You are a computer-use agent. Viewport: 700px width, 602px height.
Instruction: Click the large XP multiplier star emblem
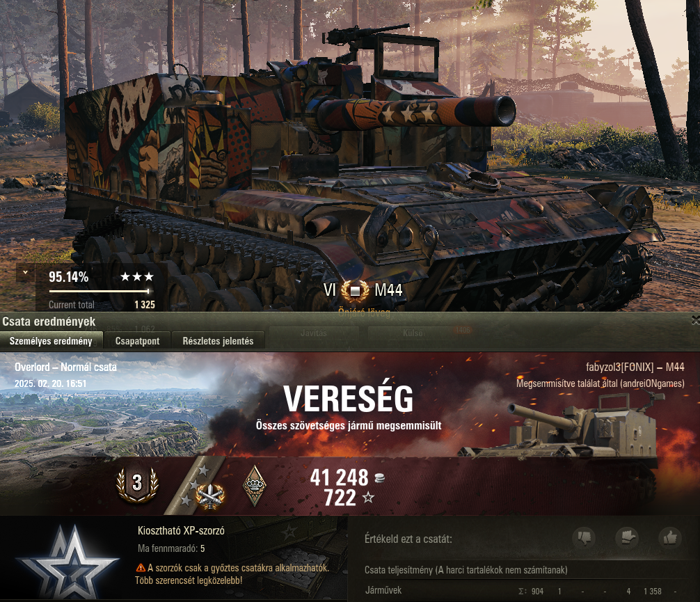click(x=67, y=563)
